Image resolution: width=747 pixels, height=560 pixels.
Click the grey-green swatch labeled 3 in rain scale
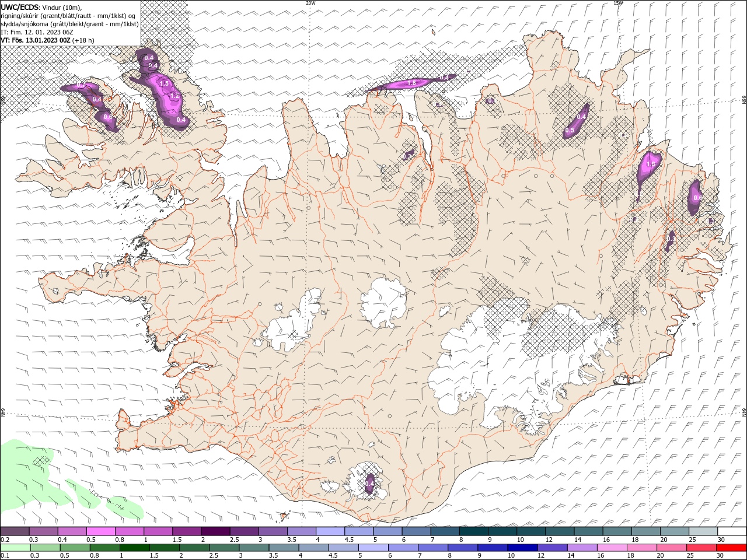tap(254, 548)
